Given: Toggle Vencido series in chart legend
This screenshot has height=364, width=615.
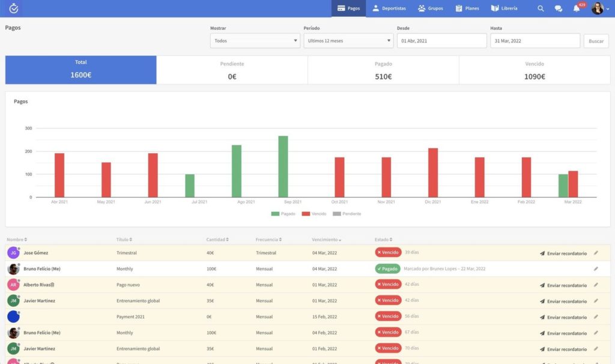Looking at the screenshot, I should click(315, 214).
